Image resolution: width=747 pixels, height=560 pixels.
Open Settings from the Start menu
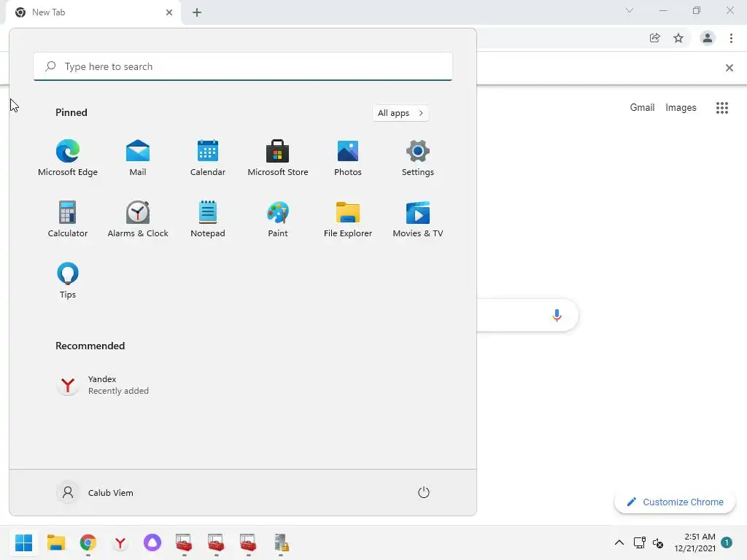(418, 157)
